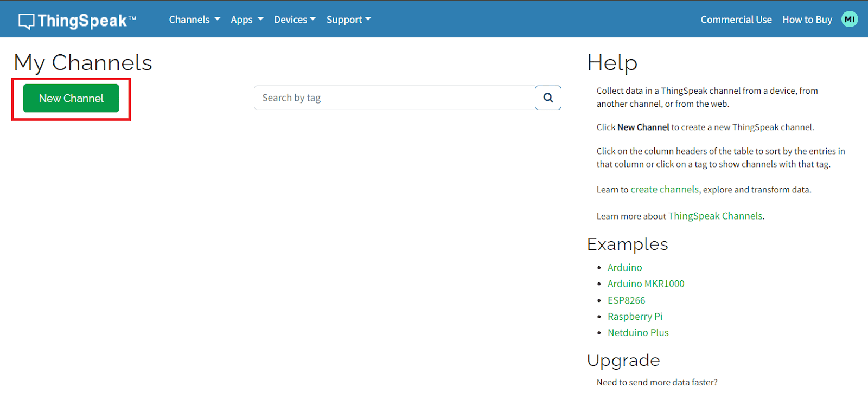Open the MI user avatar menu

coord(849,19)
